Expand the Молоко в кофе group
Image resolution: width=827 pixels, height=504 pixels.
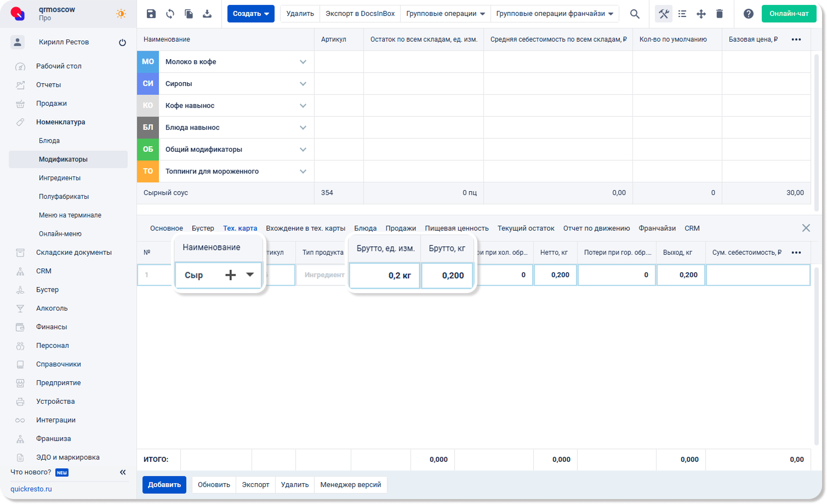[x=303, y=62]
